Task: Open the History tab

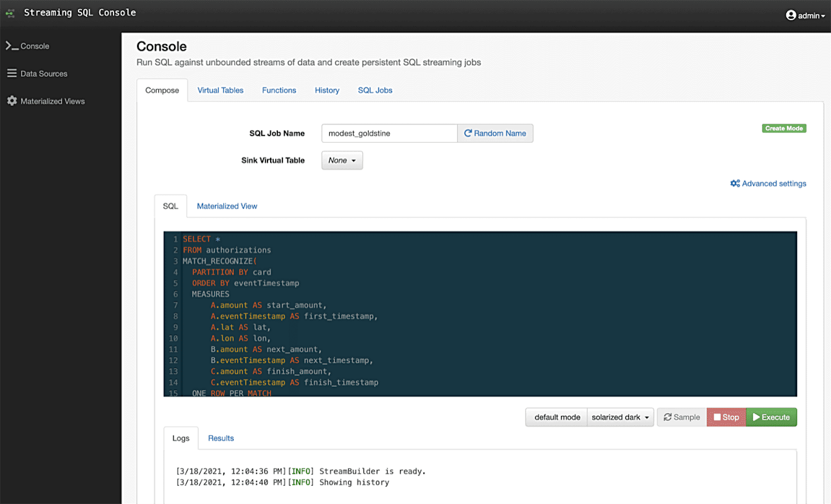Action: (x=327, y=90)
